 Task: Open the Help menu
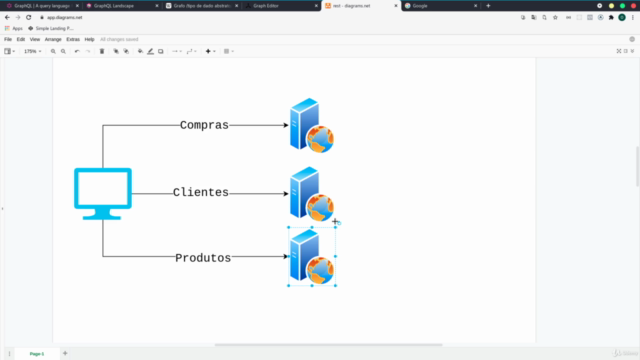coord(89,40)
